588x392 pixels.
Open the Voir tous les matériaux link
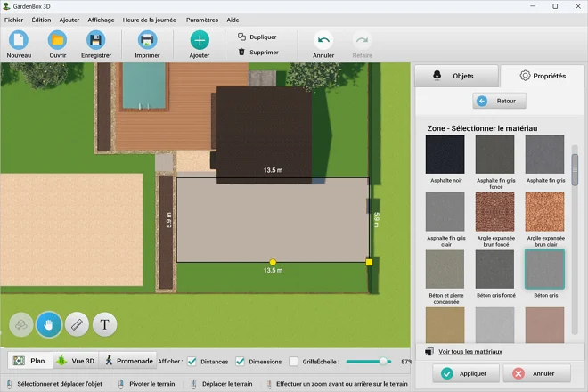[x=470, y=352]
